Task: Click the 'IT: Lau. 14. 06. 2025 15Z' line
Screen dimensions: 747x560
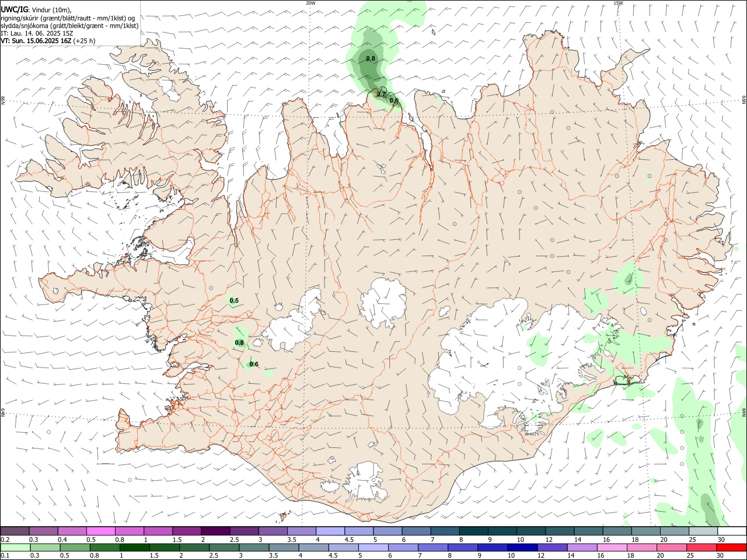Action: [37, 33]
